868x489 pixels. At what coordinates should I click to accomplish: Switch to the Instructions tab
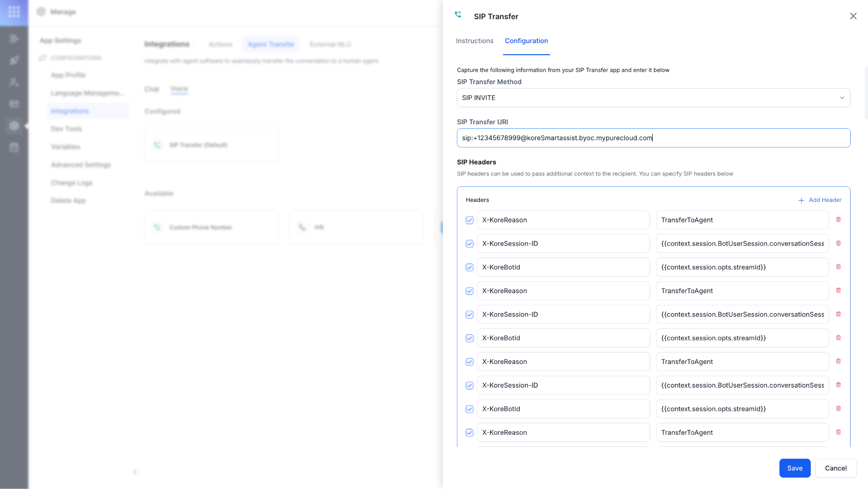[474, 41]
